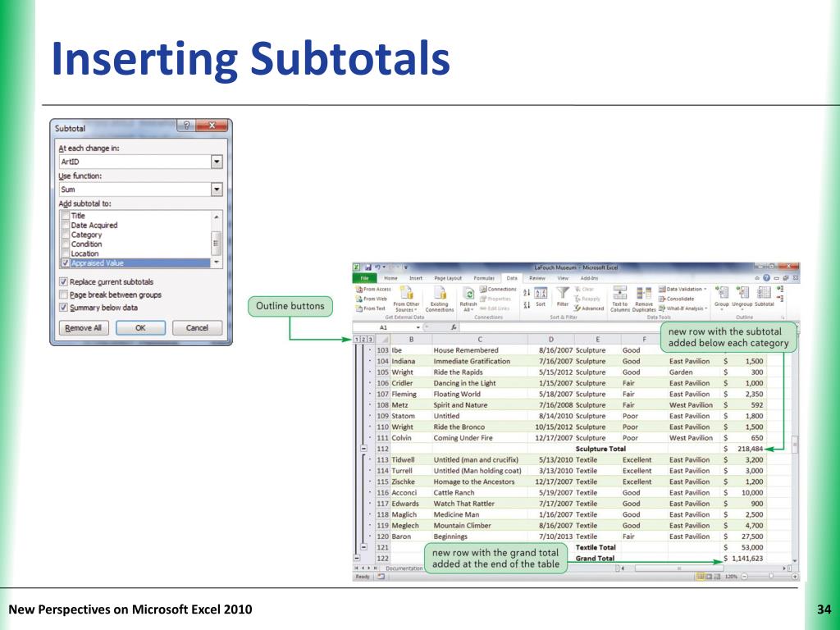The image size is (840, 630).
Task: Click outline level 2 button
Action: point(363,339)
